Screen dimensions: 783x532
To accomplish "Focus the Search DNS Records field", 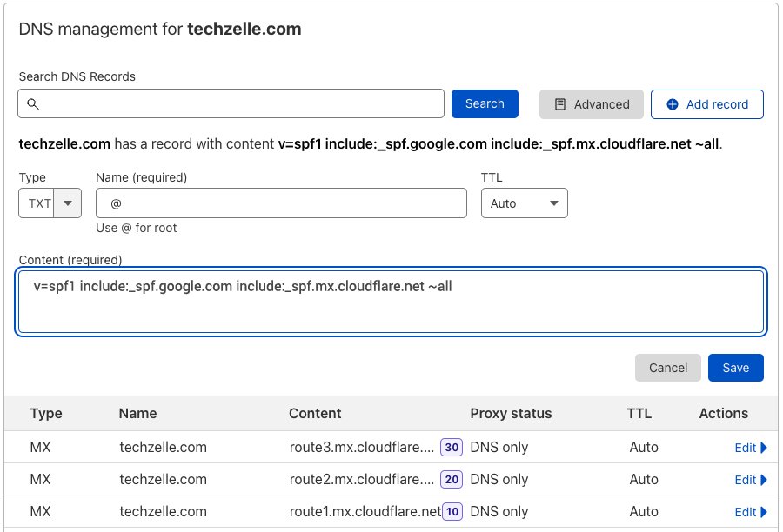I will pyautogui.click(x=231, y=103).
